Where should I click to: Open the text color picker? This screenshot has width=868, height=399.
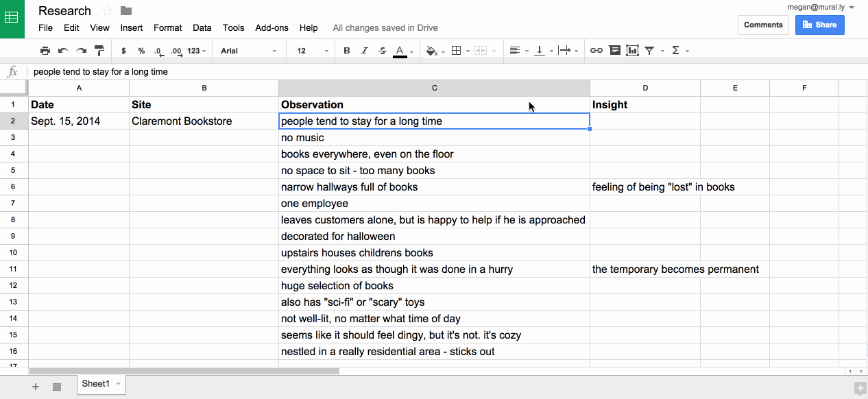click(x=400, y=51)
